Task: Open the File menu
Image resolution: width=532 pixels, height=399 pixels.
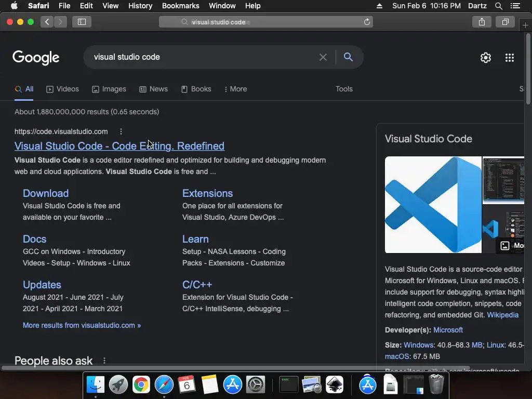Action: point(64,6)
